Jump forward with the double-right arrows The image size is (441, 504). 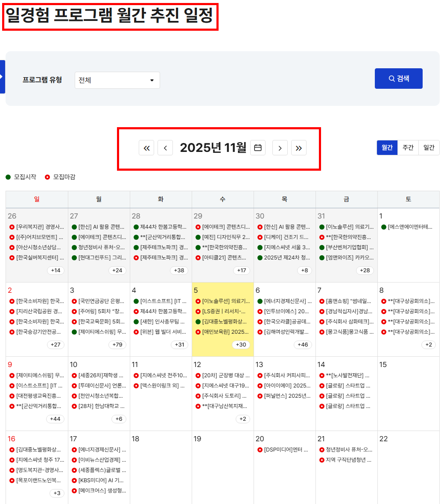[x=298, y=148]
